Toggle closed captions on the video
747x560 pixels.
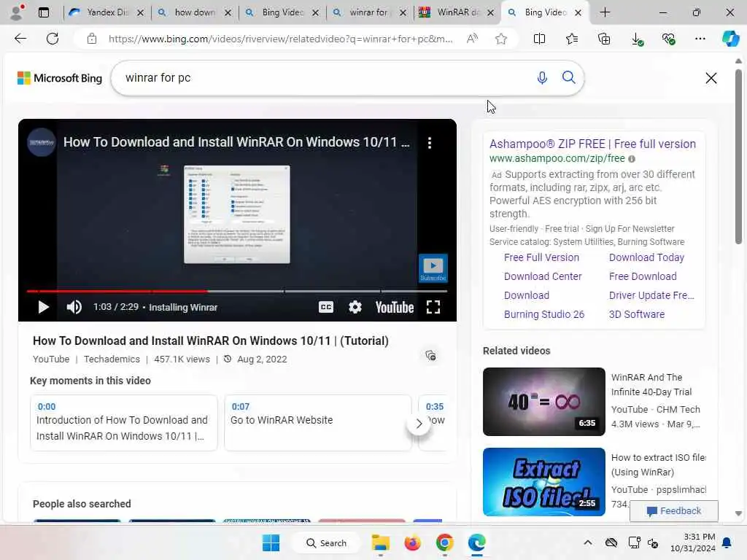[x=326, y=307]
